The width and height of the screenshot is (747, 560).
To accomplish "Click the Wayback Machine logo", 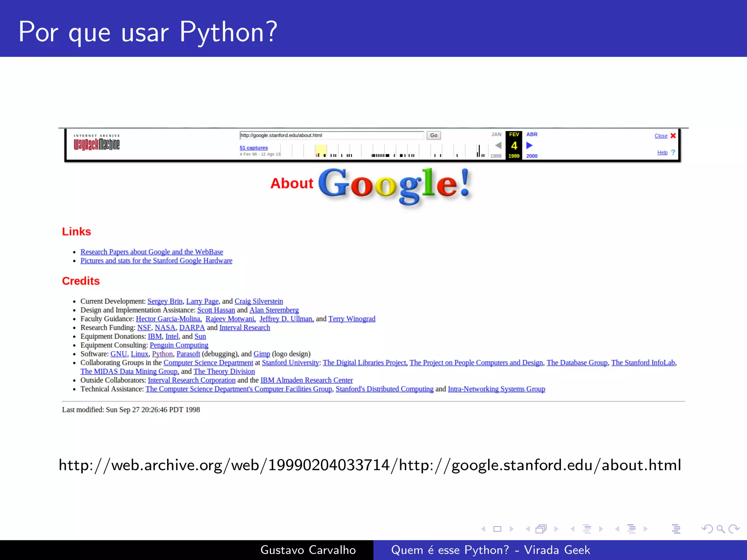I will [97, 143].
